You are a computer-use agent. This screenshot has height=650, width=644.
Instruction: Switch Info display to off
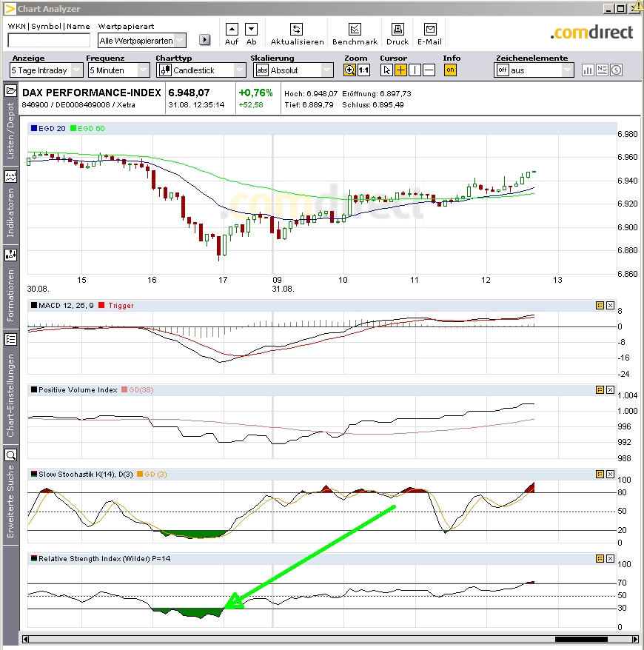point(449,69)
